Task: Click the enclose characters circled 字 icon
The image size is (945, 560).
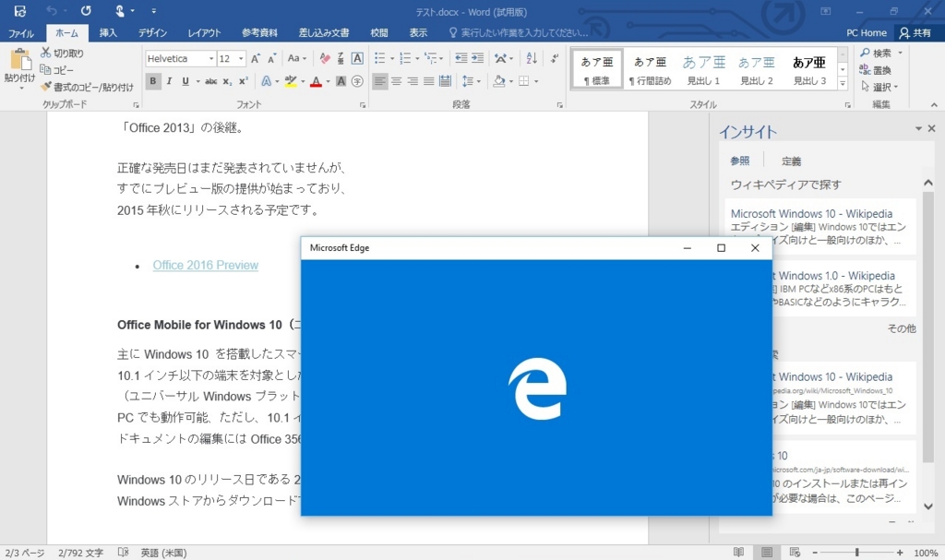Action: click(x=357, y=81)
